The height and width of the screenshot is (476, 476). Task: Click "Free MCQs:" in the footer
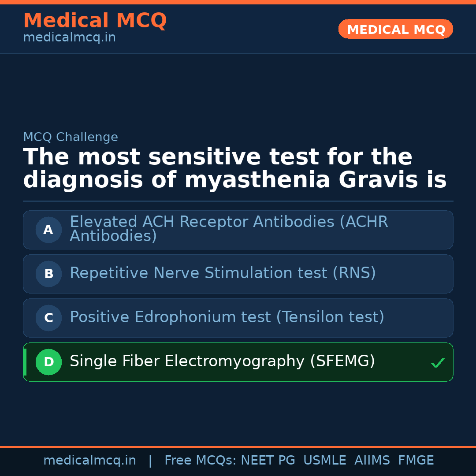pyautogui.click(x=201, y=461)
